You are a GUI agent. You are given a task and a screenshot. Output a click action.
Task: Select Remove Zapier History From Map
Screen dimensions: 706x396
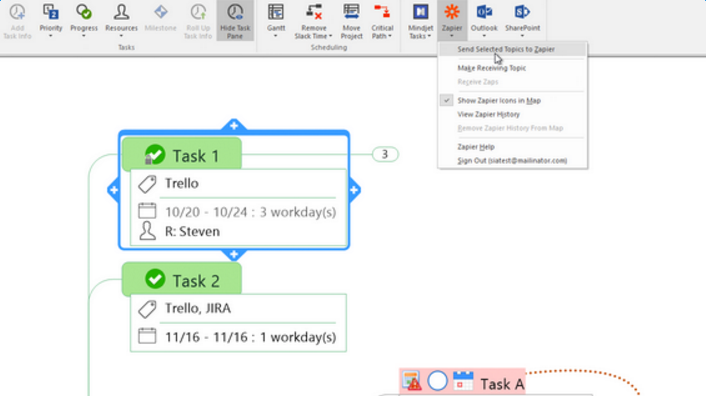tap(512, 128)
